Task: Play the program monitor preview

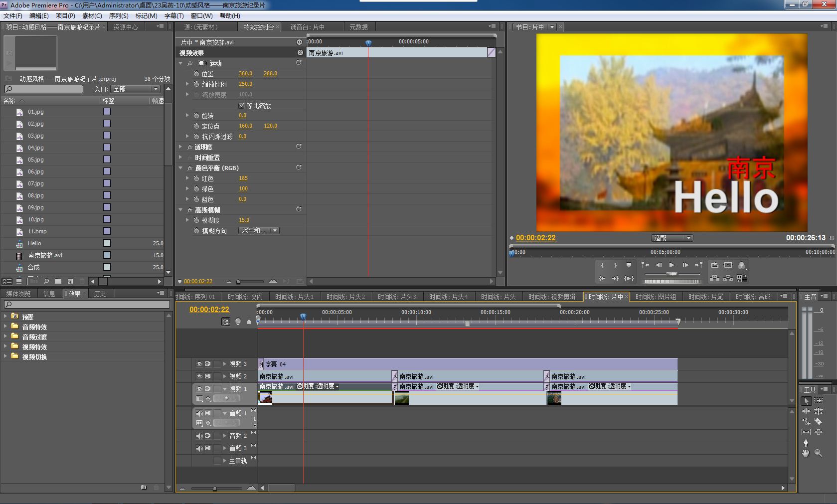Action: (671, 265)
